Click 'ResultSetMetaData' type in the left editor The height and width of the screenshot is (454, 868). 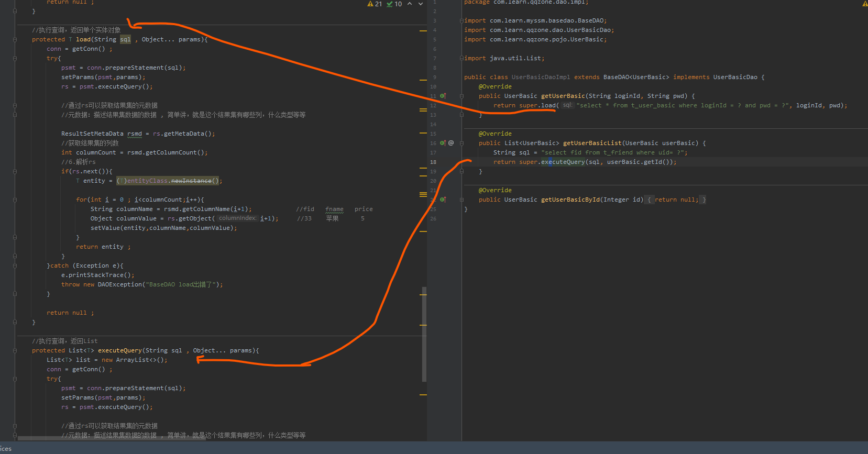click(92, 134)
